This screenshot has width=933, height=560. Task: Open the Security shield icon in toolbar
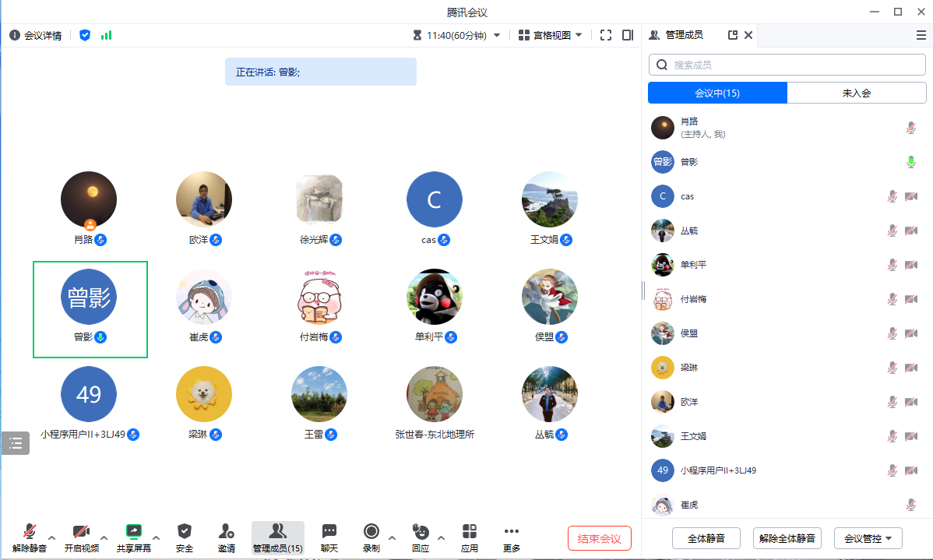185,532
